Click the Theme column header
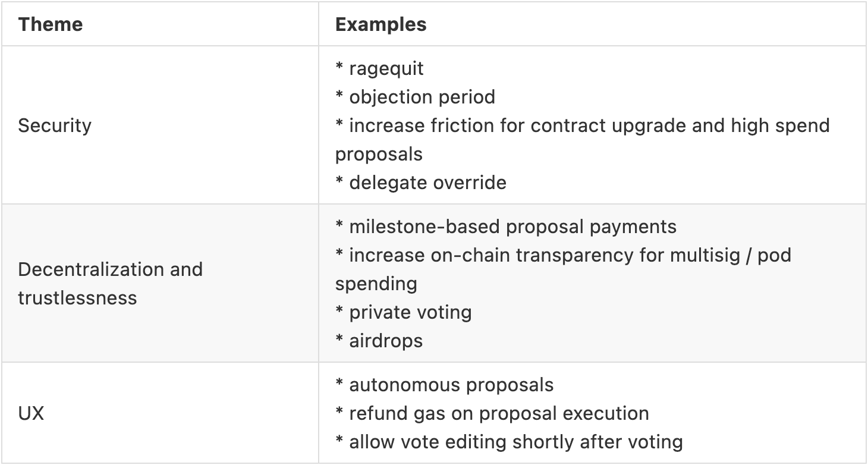 coord(50,24)
